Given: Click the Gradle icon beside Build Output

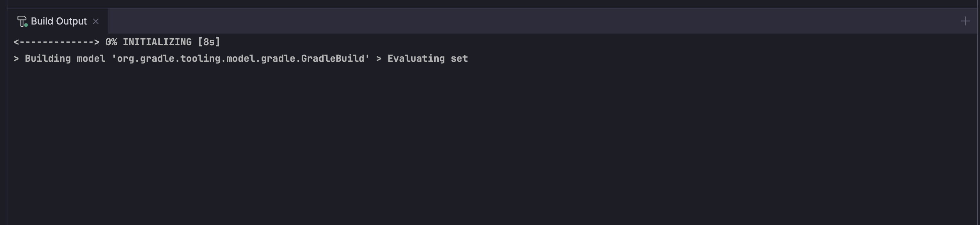Looking at the screenshot, I should (x=22, y=21).
